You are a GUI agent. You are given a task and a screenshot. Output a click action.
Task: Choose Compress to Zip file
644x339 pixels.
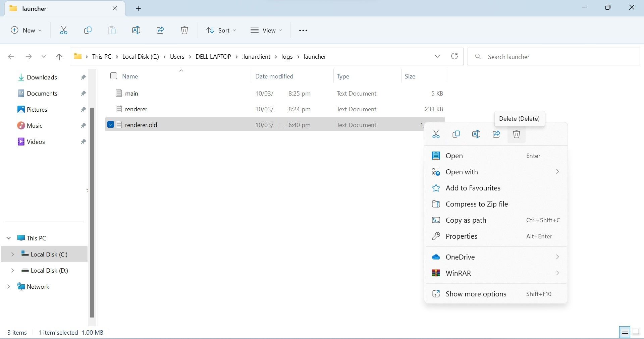tap(476, 204)
